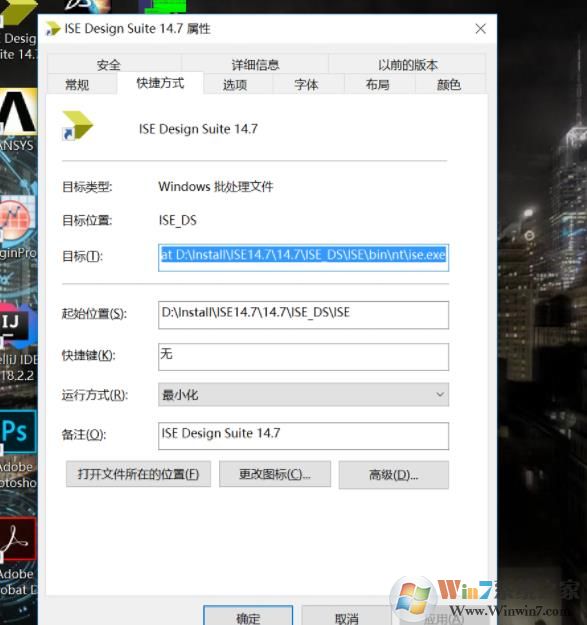Click the ISE_DS target location text
The width and height of the screenshot is (587, 625).
point(178,220)
